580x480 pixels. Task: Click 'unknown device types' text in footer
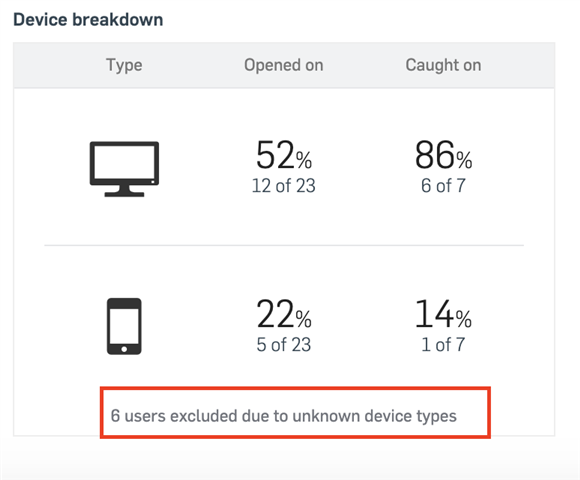tap(374, 416)
